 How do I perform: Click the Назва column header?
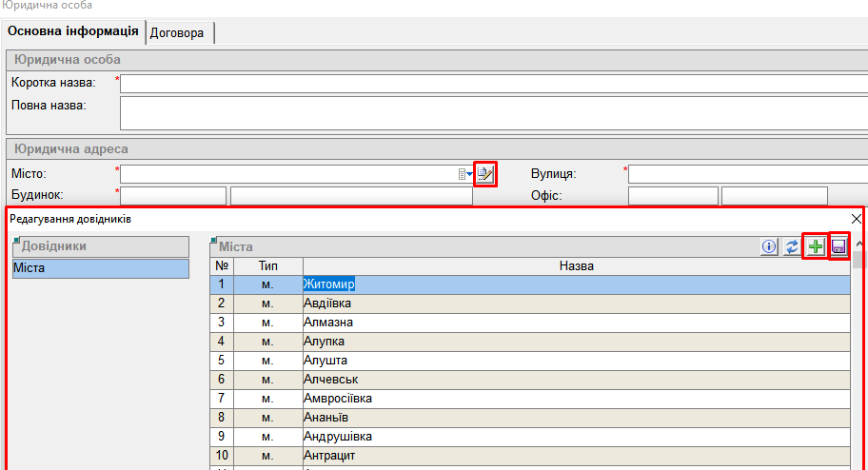576,265
